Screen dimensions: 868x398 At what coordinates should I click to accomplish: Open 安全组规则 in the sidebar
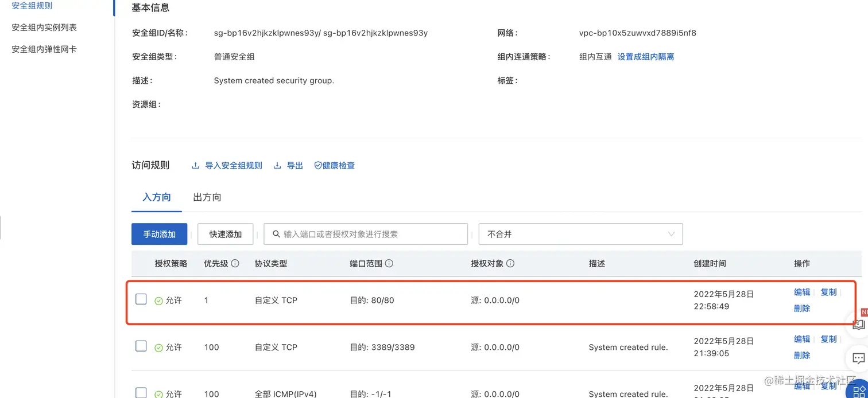tap(32, 6)
